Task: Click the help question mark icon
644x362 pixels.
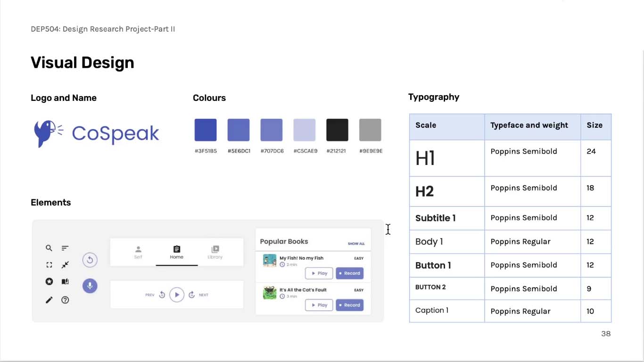Action: coord(65,300)
